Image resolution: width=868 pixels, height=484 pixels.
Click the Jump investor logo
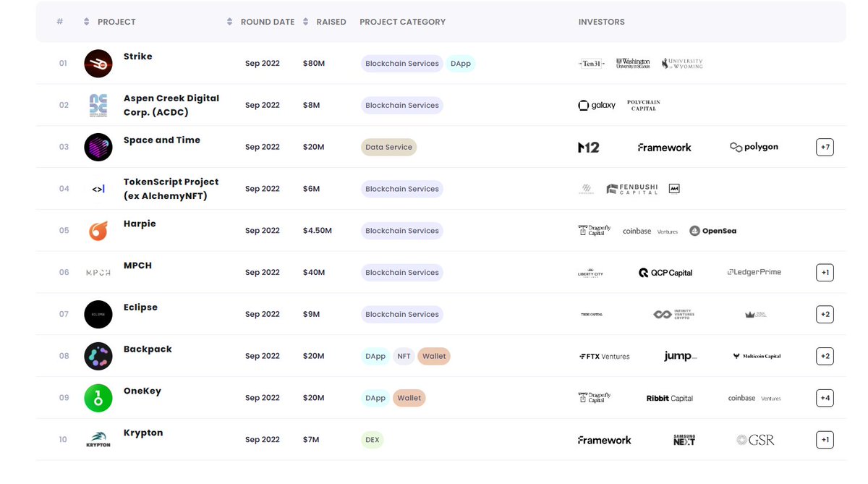pos(681,356)
